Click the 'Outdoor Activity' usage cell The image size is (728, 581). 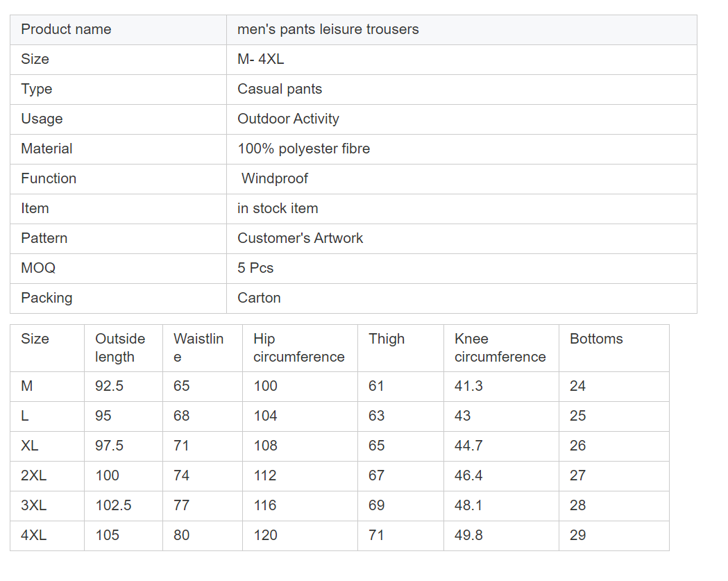click(288, 119)
